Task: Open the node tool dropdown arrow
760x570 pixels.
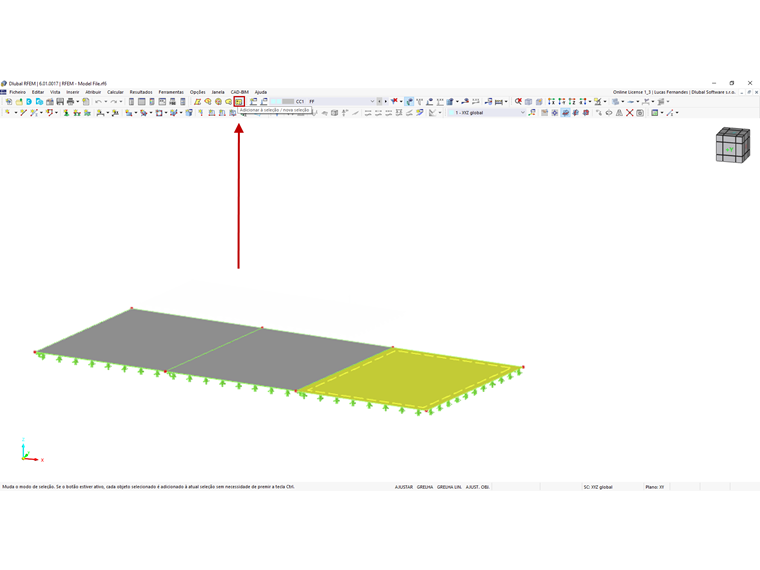Action: point(16,112)
